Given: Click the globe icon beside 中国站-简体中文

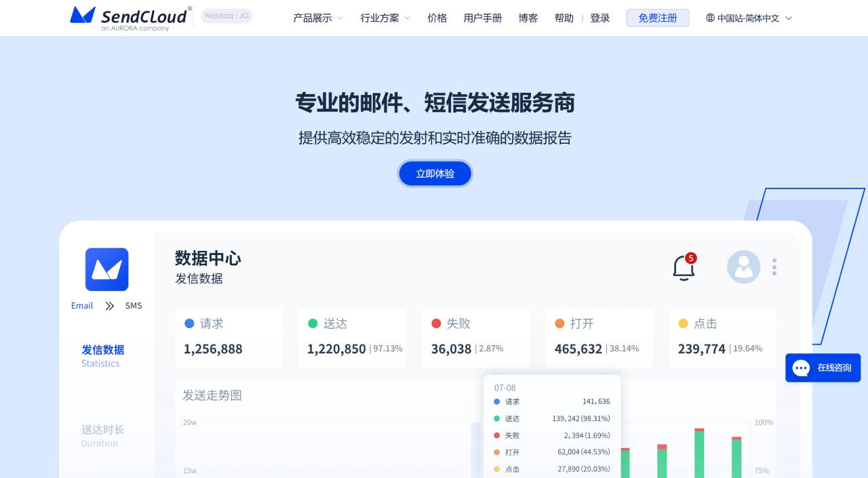Looking at the screenshot, I should [x=710, y=18].
